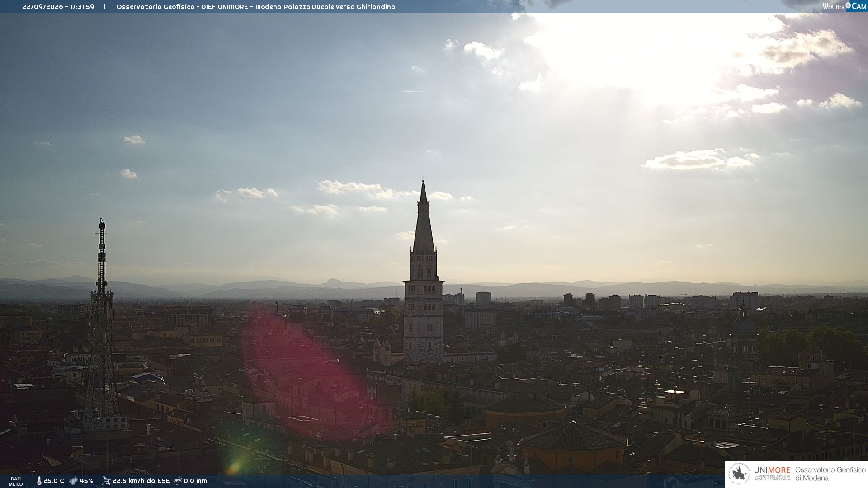Click the church dome on the right
Screen dimensions: 868x488
(x=744, y=328)
